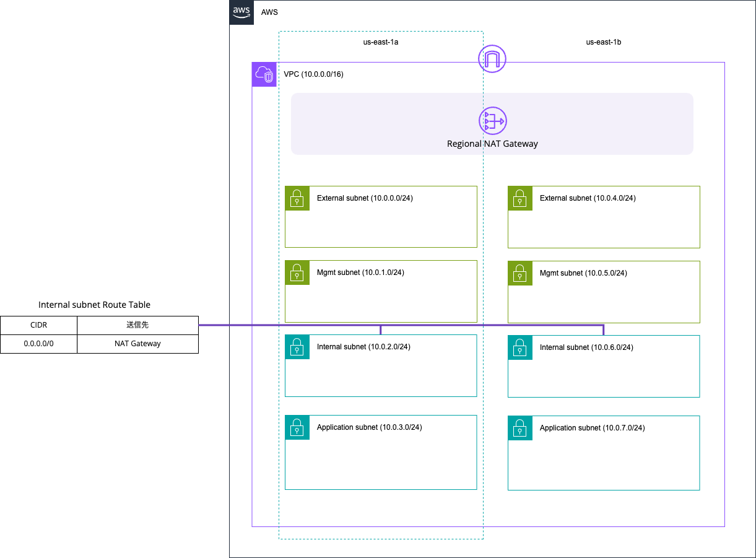
Task: Select lock icon of Mgmt subnet 10.0.5.0/24
Action: click(520, 272)
